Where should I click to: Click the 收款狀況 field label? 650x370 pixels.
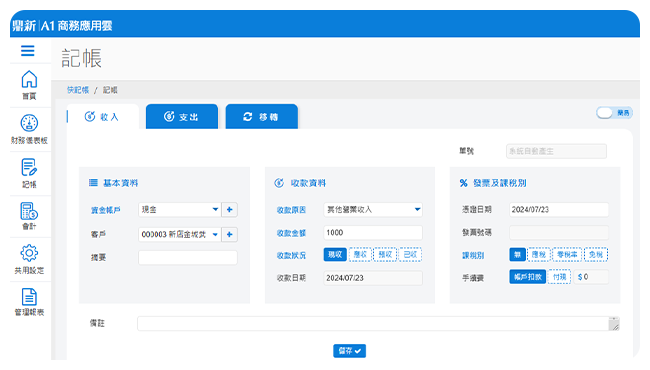coord(291,255)
